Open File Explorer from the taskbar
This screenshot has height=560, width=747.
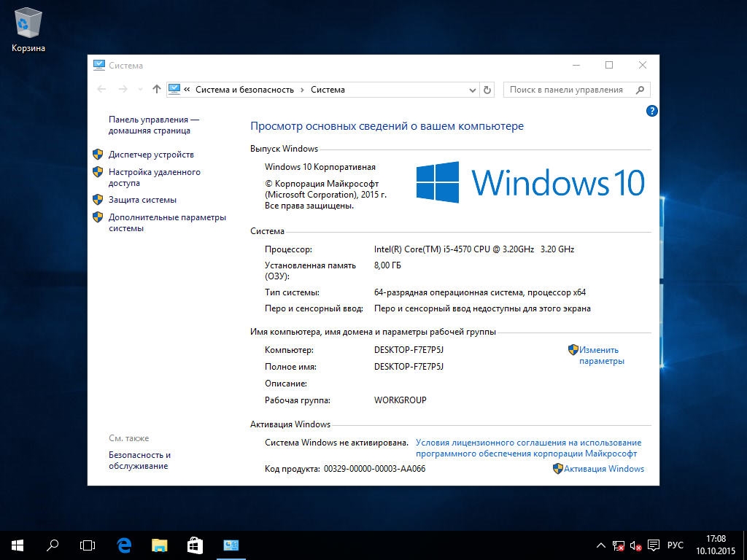pos(160,545)
